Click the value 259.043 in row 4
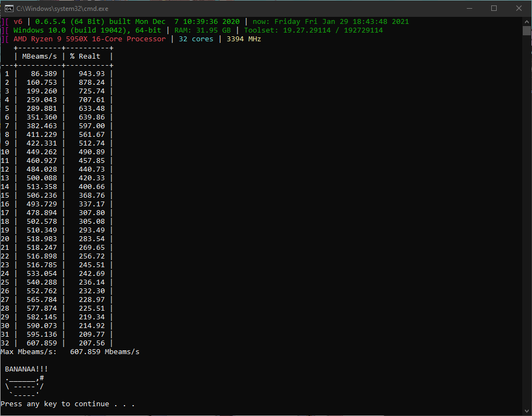This screenshot has width=532, height=416. 42,100
